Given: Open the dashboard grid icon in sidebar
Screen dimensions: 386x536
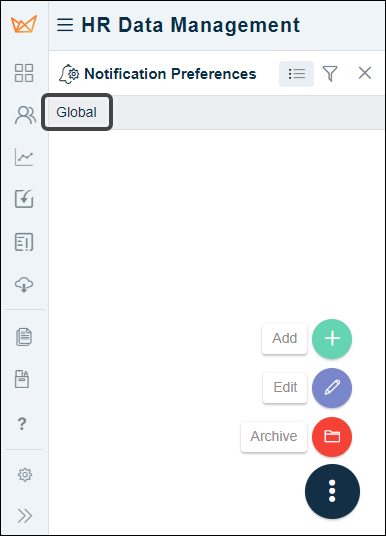Looking at the screenshot, I should pos(24,73).
